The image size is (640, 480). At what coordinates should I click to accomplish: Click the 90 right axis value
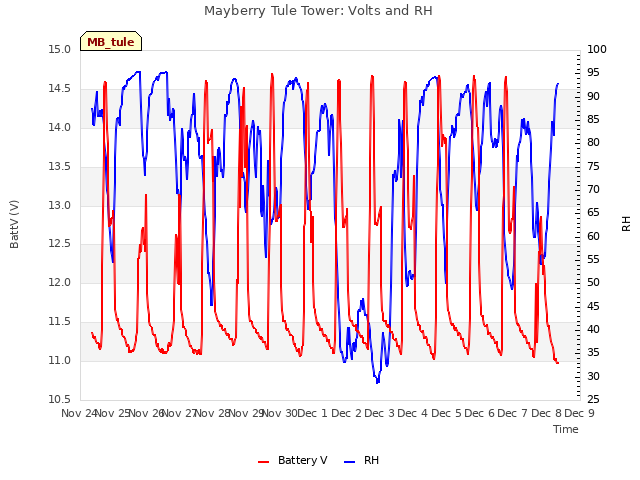[593, 97]
